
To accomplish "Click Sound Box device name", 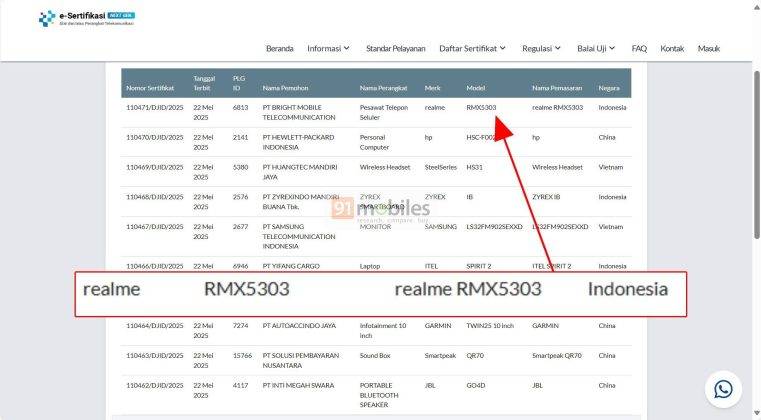I will pos(375,356).
